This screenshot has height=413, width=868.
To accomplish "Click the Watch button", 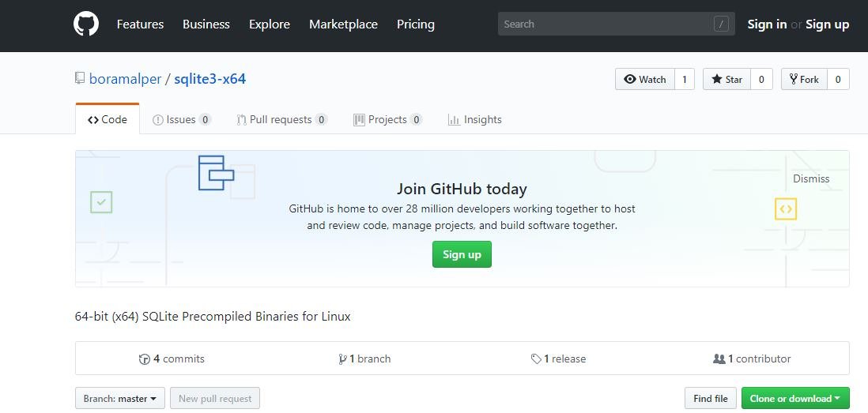I will point(645,79).
